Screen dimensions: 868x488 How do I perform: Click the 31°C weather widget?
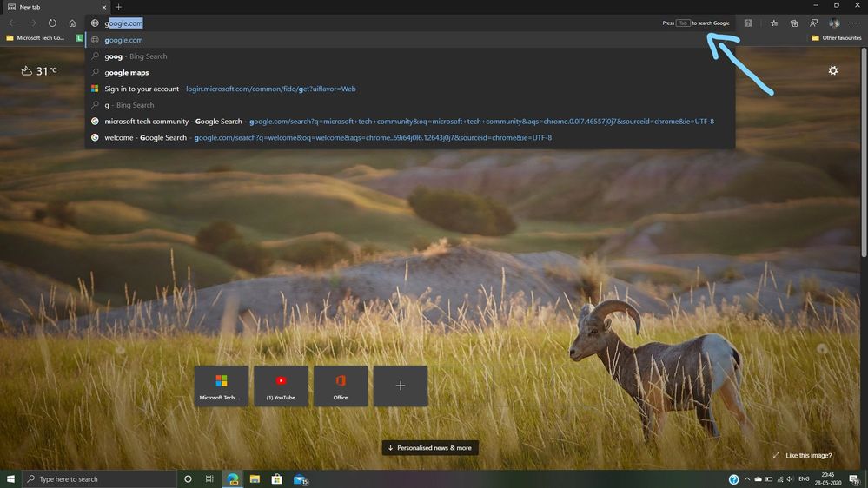(39, 71)
